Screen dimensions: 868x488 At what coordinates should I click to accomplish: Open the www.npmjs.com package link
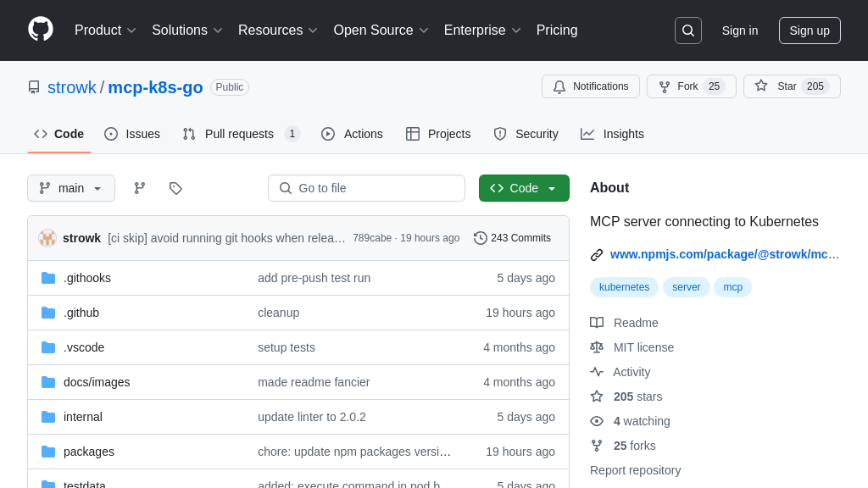[725, 254]
